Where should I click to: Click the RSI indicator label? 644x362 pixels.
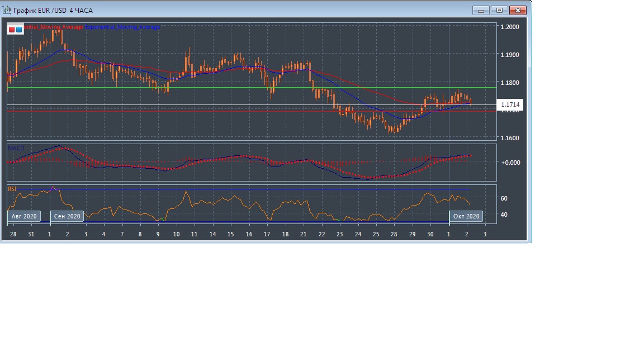12,189
